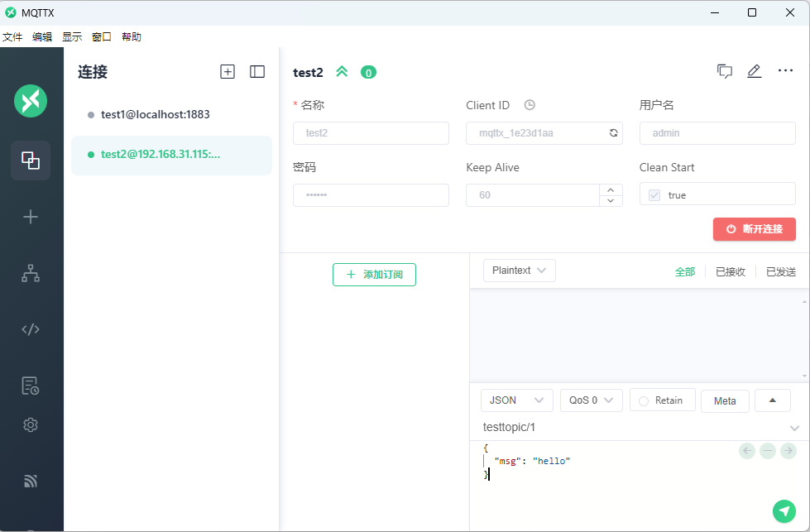Open the script code icon in sidebar
This screenshot has width=810, height=532.
[x=31, y=329]
